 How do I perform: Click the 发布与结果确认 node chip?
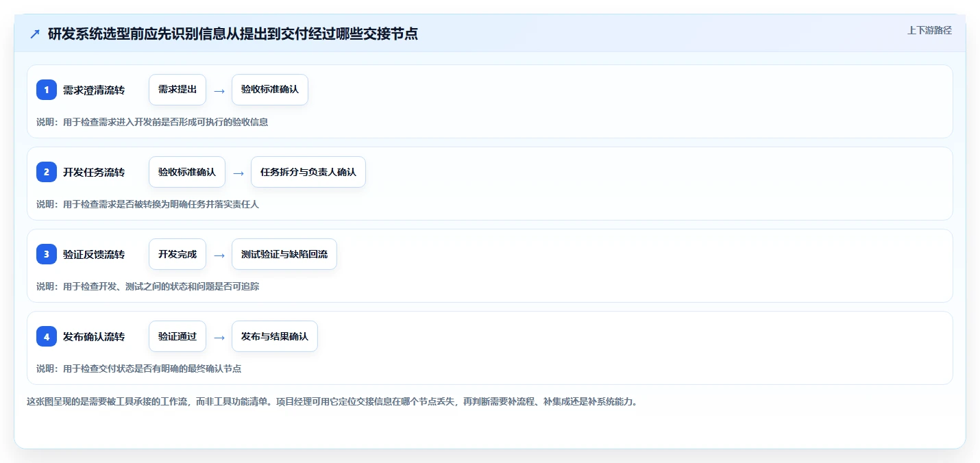click(275, 336)
